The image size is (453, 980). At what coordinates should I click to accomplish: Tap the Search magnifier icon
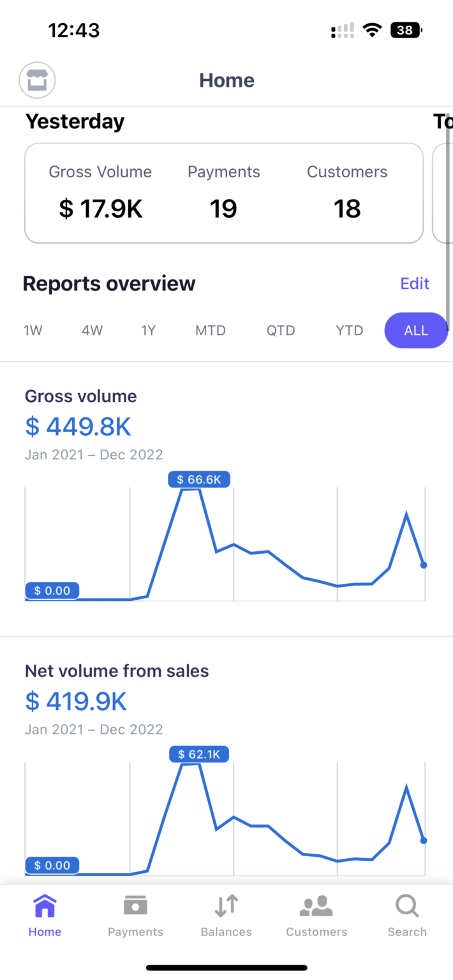pos(407,906)
